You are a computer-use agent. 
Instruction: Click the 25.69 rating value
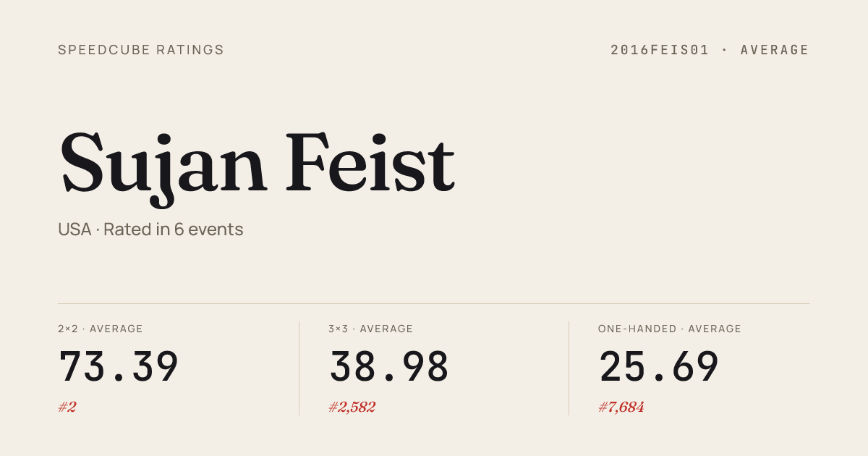(x=659, y=367)
